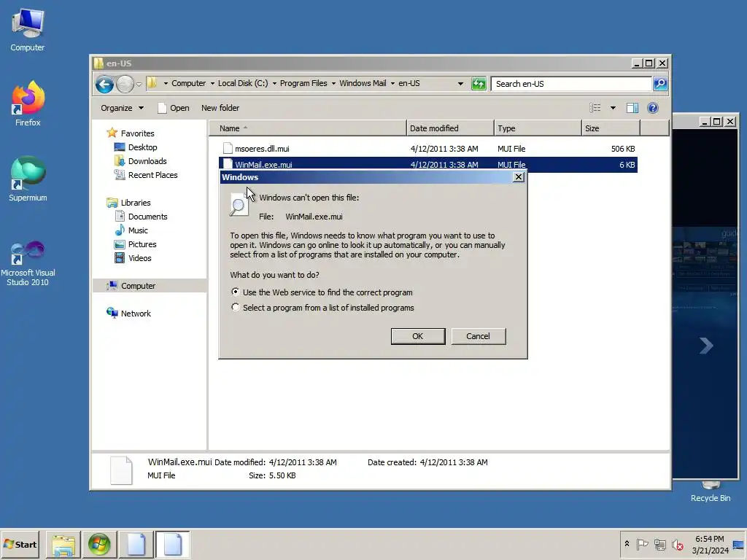This screenshot has height=560, width=747.
Task: Confirm the dialog with OK
Action: pos(418,336)
